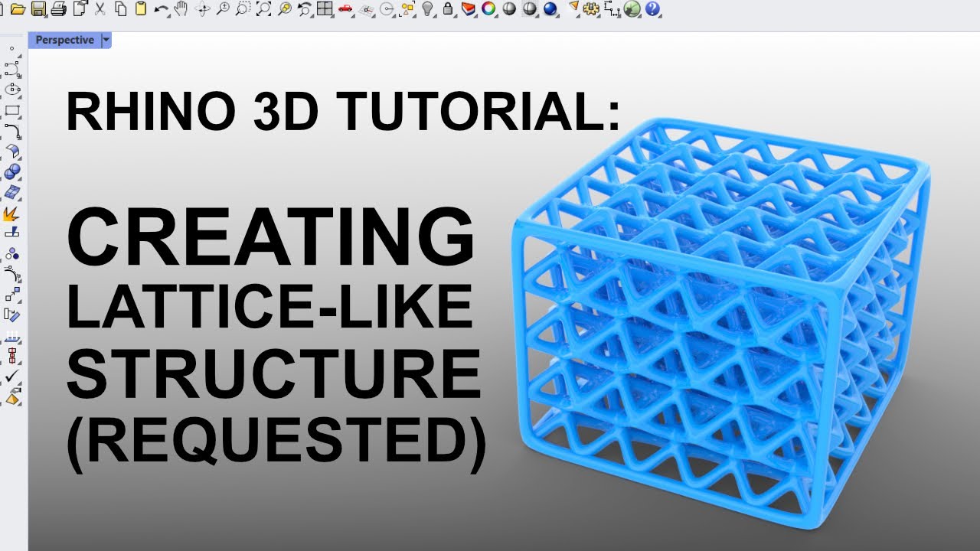Select the Point tool in the sidebar
The image size is (980, 551).
(12, 48)
